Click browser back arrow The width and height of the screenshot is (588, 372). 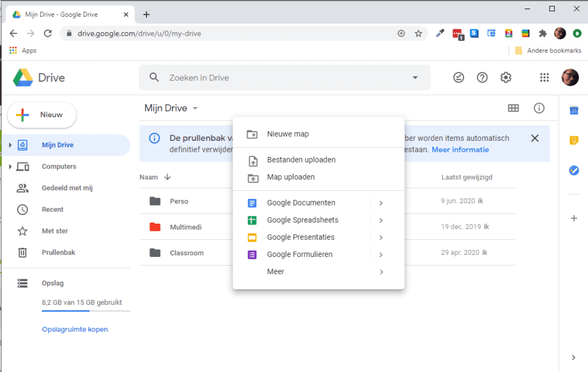(x=14, y=33)
